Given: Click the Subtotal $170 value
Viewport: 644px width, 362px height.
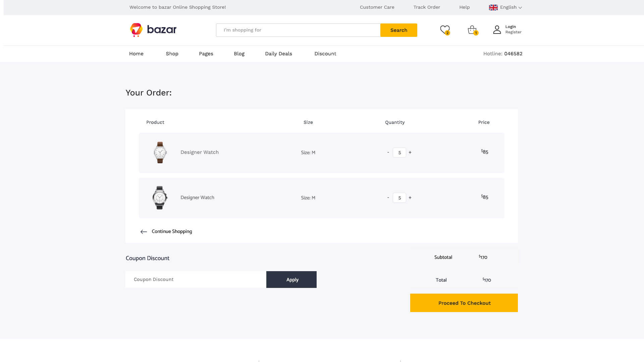Looking at the screenshot, I should pos(483,257).
